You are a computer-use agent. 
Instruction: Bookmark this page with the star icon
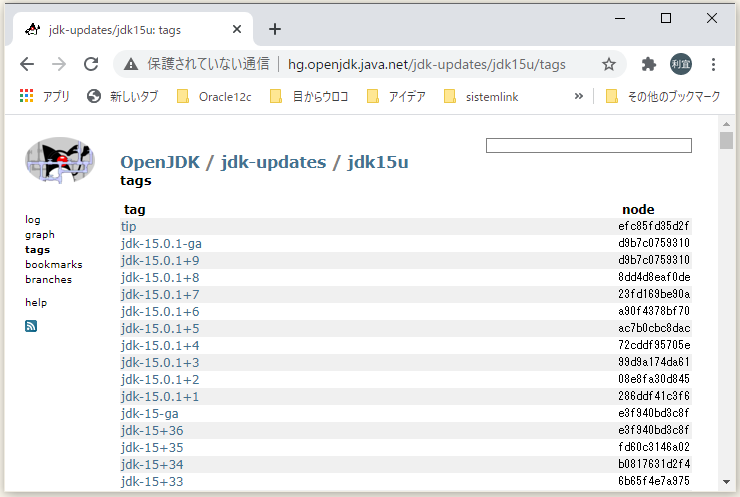click(609, 64)
